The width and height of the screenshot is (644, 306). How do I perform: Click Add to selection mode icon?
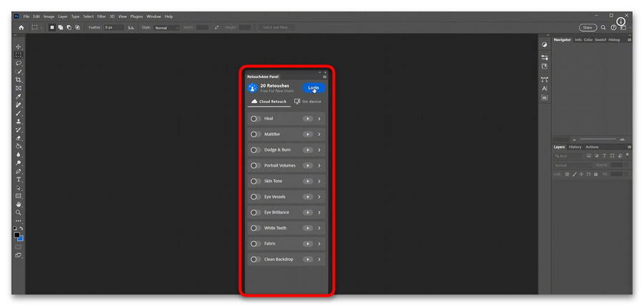[60, 27]
